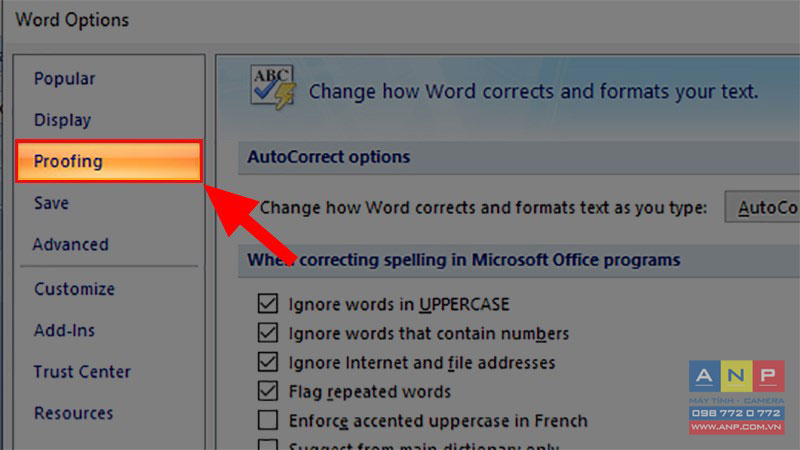Click 'Change how Word corrects and formats your text' heading
800x450 pixels.
tap(533, 92)
